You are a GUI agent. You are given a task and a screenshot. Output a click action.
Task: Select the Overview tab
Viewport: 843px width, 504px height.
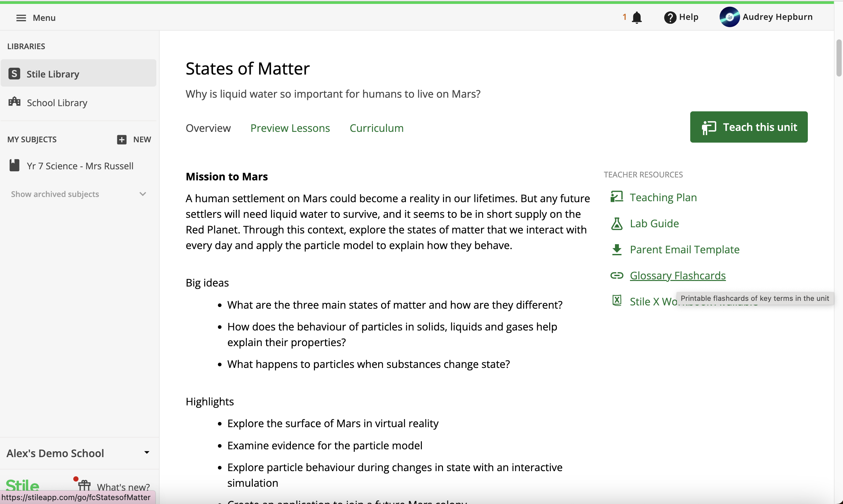click(x=208, y=128)
